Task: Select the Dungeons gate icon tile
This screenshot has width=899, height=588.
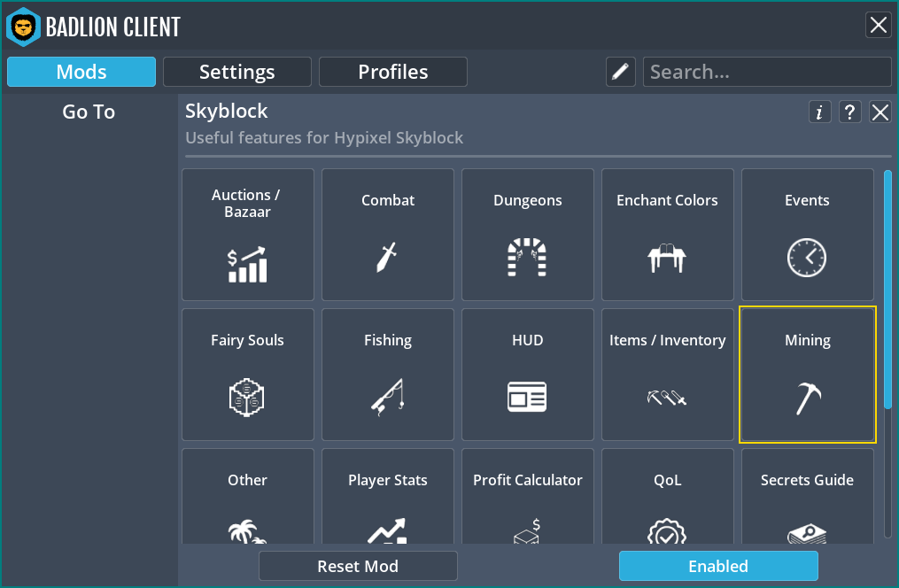Action: point(528,235)
